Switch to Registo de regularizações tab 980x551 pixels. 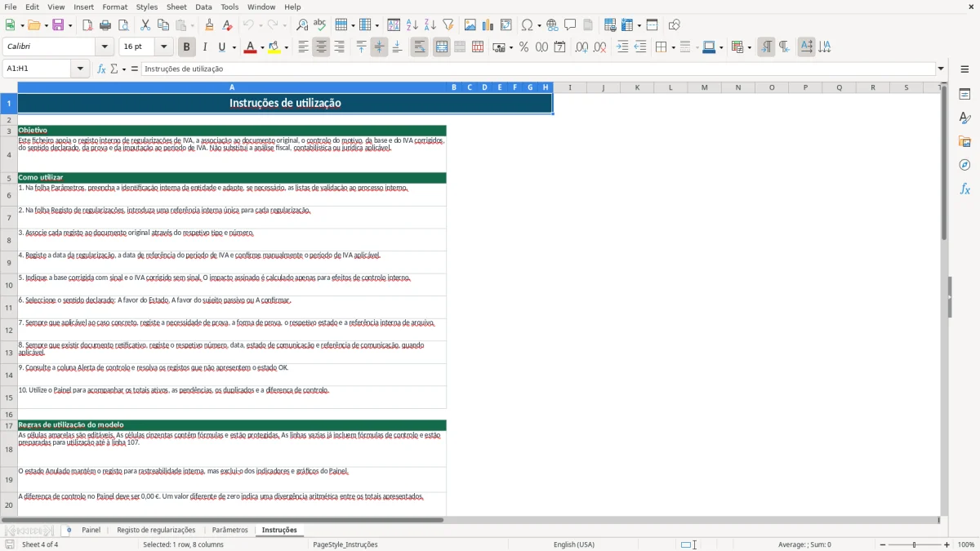156,530
